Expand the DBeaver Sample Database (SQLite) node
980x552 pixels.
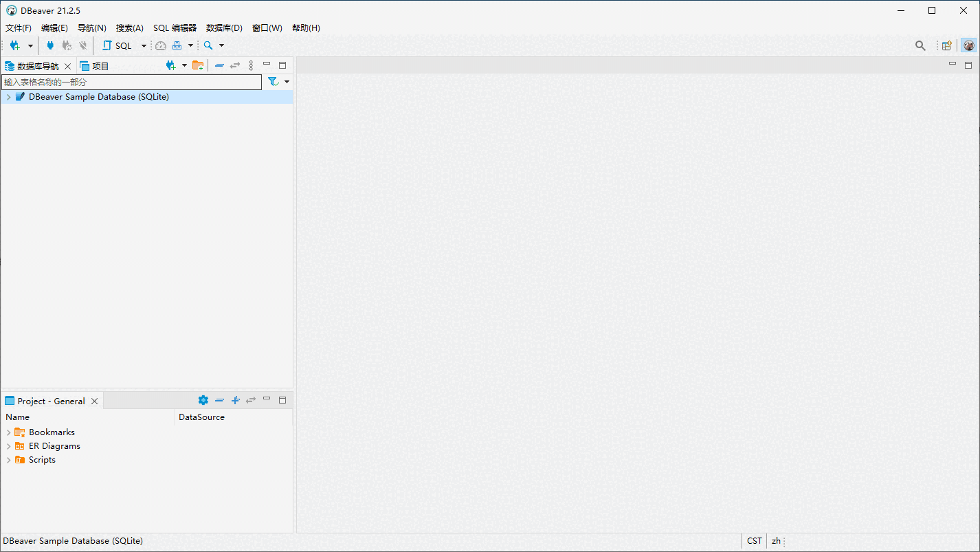coord(8,97)
